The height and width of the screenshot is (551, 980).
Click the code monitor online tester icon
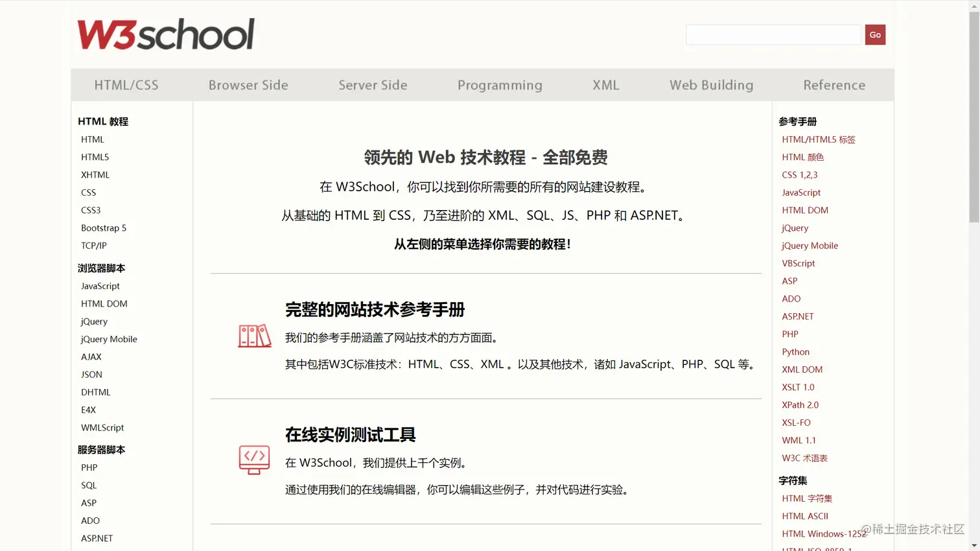[254, 460]
